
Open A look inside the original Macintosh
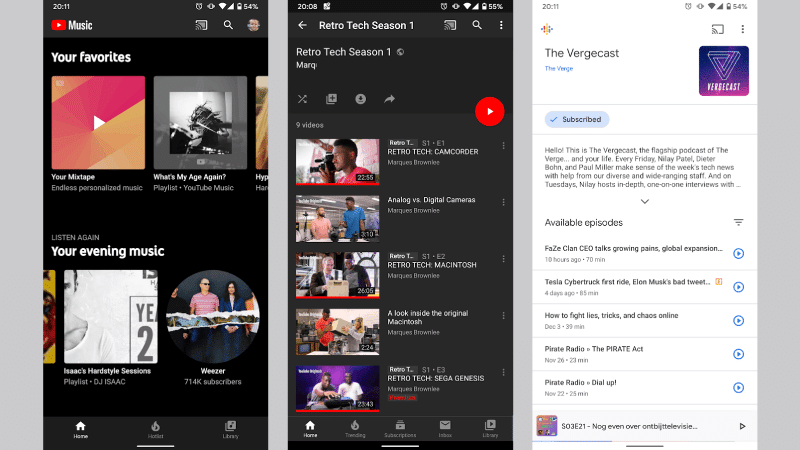337,332
